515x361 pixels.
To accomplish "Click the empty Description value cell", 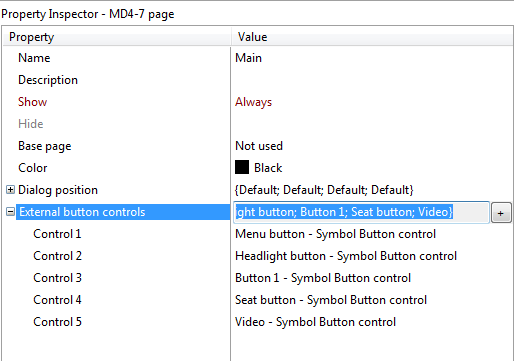I will pyautogui.click(x=372, y=80).
